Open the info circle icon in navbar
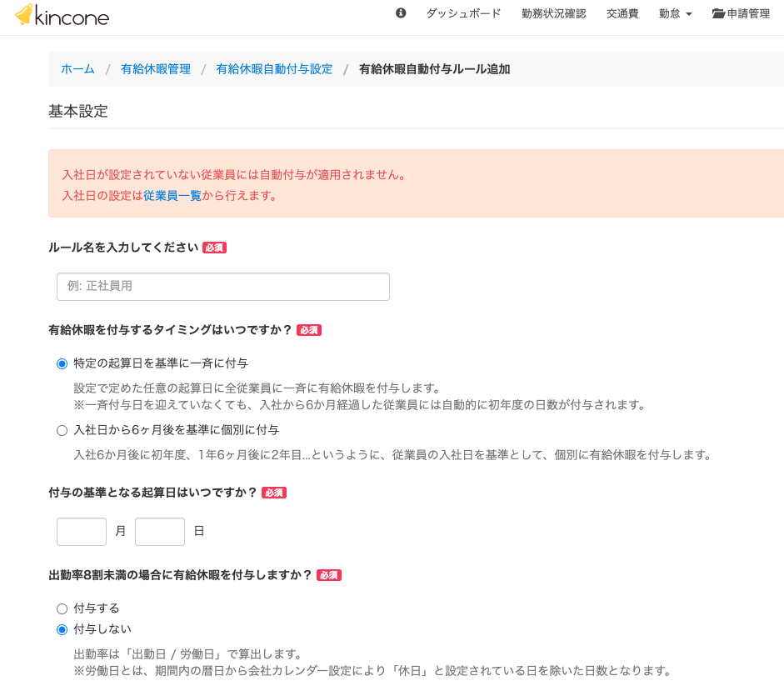Image resolution: width=784 pixels, height=696 pixels. point(401,13)
